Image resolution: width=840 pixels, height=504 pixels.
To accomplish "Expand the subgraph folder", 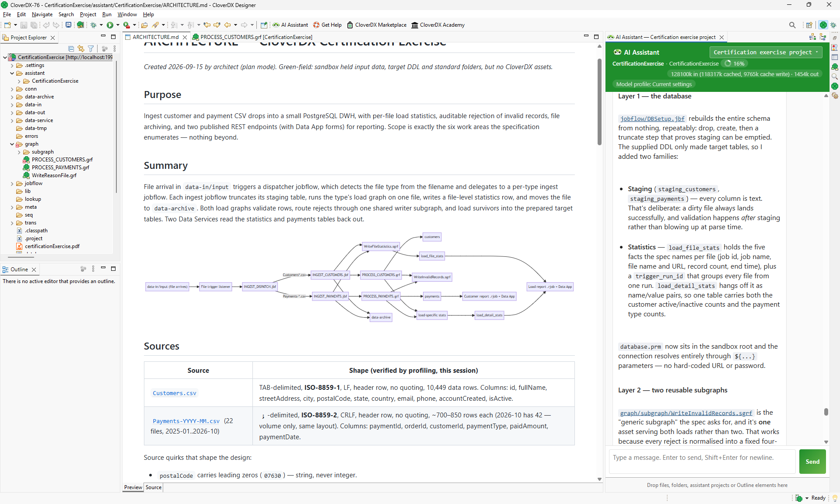I will pos(19,152).
